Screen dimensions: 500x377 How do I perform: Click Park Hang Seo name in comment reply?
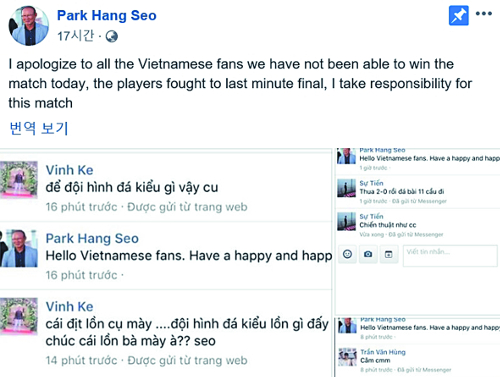(92, 238)
